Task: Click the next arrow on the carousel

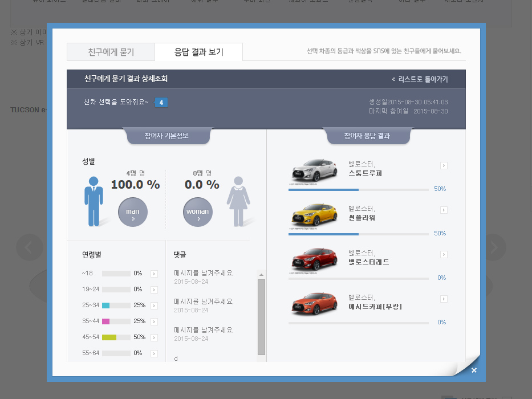Action: pyautogui.click(x=493, y=247)
